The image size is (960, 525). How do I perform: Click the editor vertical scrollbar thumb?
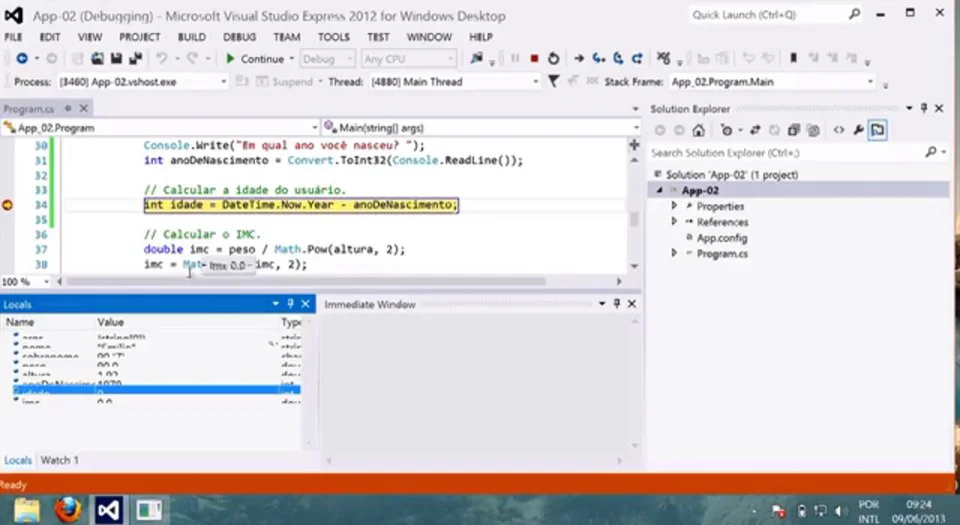coord(634,218)
